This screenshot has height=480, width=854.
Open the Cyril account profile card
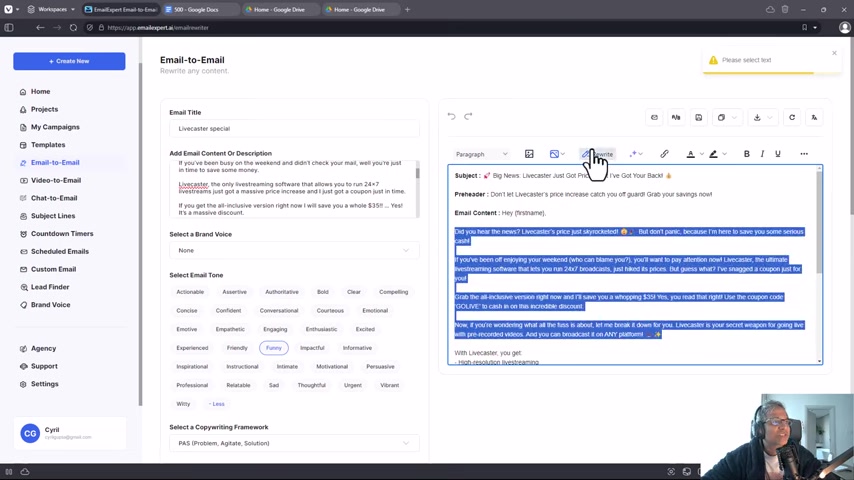(x=70, y=433)
